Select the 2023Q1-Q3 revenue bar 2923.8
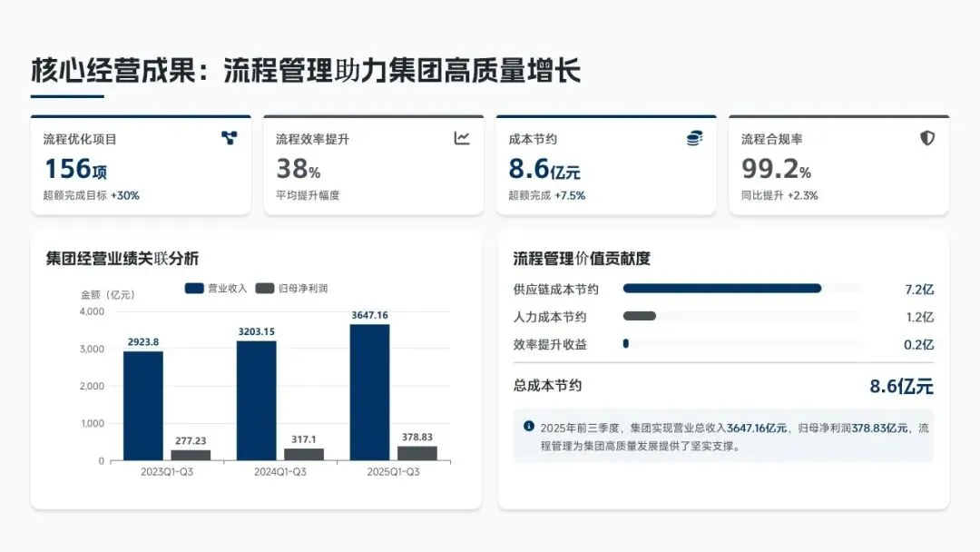This screenshot has height=552, width=980. click(x=143, y=406)
